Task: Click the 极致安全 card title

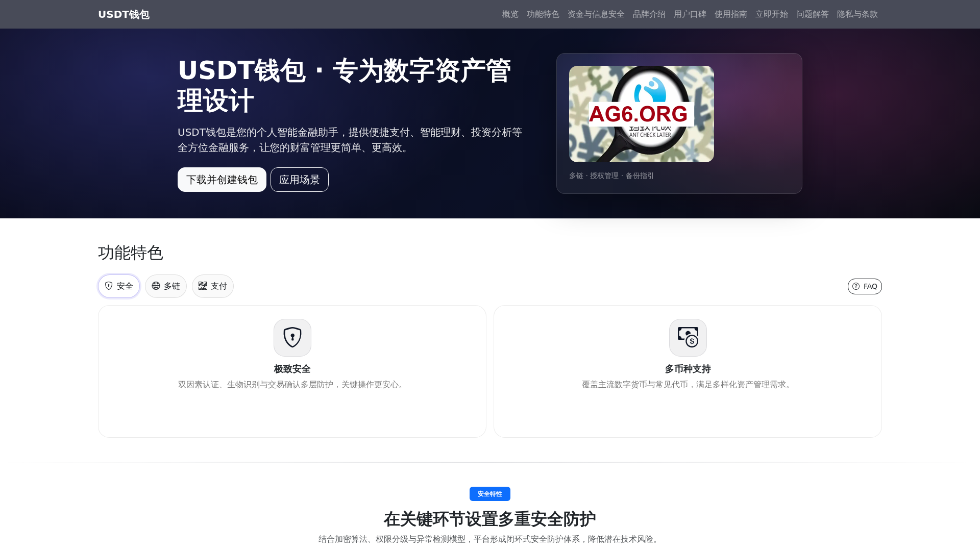Action: pos(292,369)
